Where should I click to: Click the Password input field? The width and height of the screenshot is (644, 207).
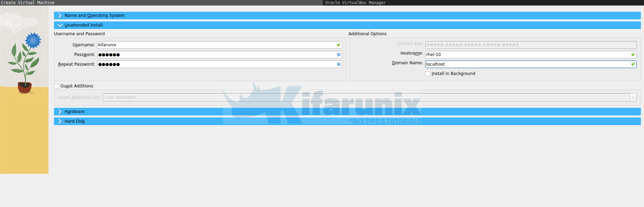pos(220,55)
